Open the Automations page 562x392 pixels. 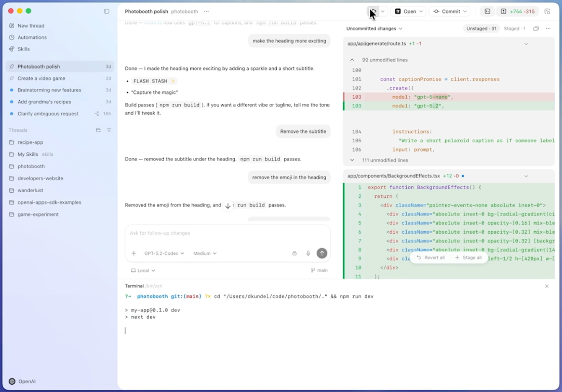(x=32, y=37)
